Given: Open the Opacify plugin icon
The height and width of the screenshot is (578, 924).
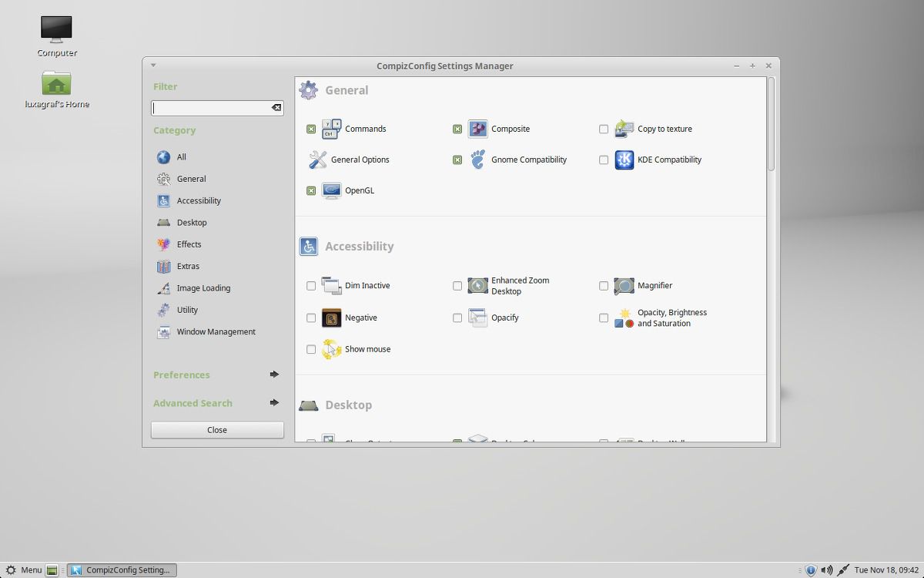Looking at the screenshot, I should point(477,318).
